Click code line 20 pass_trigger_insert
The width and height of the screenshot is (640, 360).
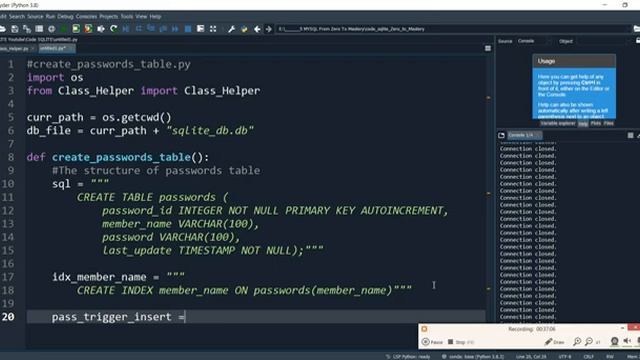[x=256, y=317]
